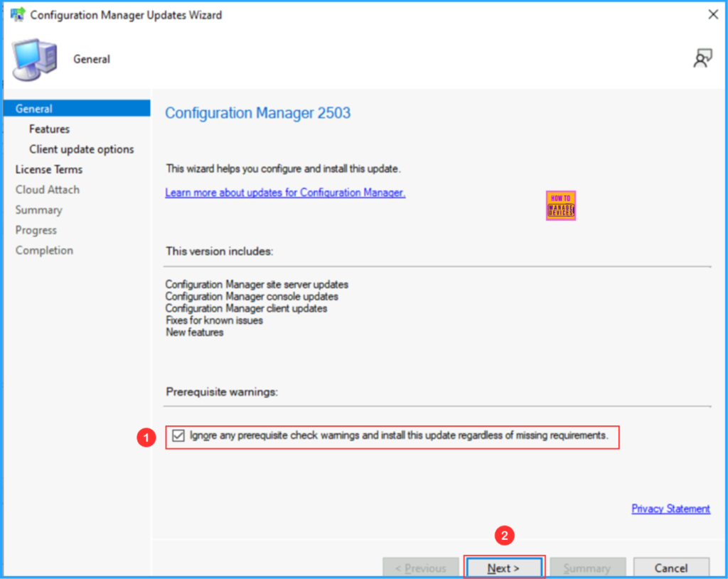Image resolution: width=728 pixels, height=579 pixels.
Task: Toggle the ignore prerequisite check warnings checkbox
Action: click(x=178, y=435)
